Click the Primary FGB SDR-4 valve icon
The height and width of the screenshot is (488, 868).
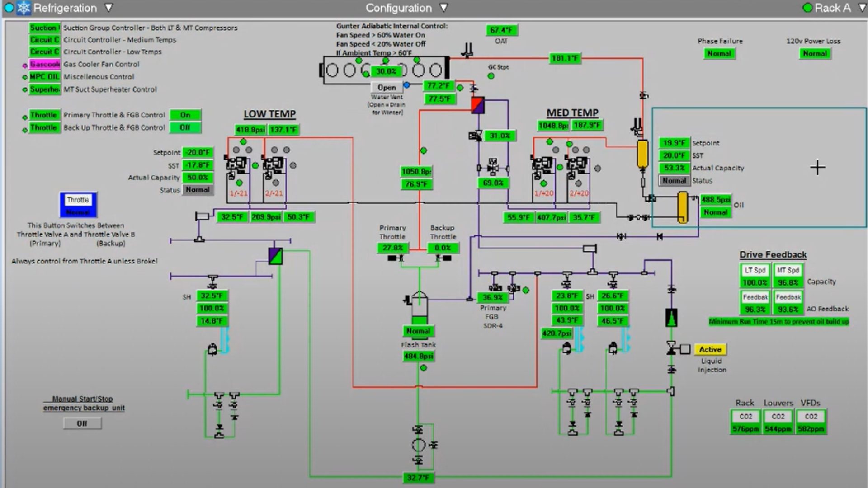pos(495,288)
